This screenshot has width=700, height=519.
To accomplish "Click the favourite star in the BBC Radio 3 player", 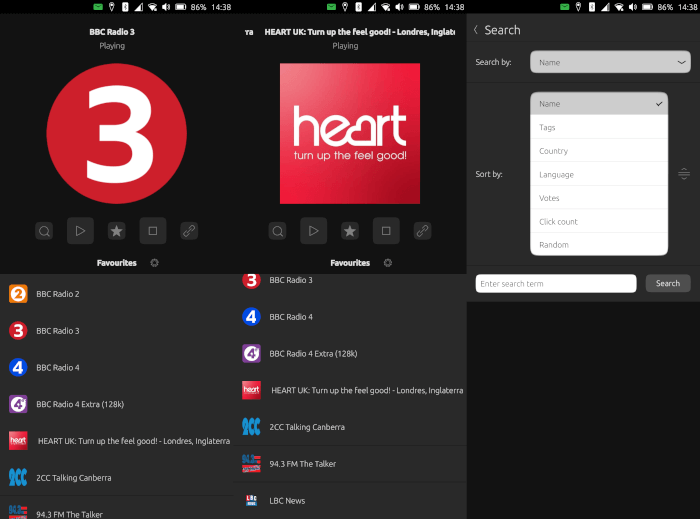I will click(x=117, y=231).
